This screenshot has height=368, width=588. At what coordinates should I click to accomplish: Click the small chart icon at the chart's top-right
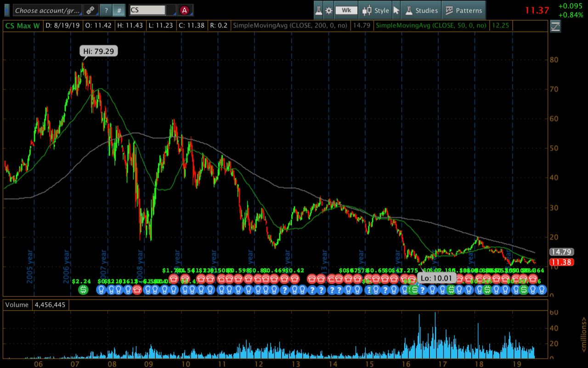tap(555, 26)
